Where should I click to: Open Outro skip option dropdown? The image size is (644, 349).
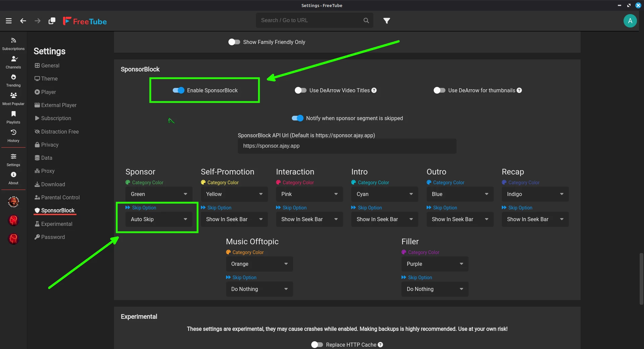[x=460, y=219]
